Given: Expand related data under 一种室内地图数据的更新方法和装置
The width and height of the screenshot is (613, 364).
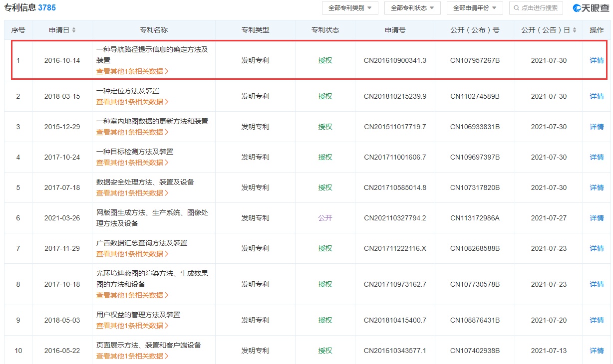Looking at the screenshot, I should (x=132, y=132).
